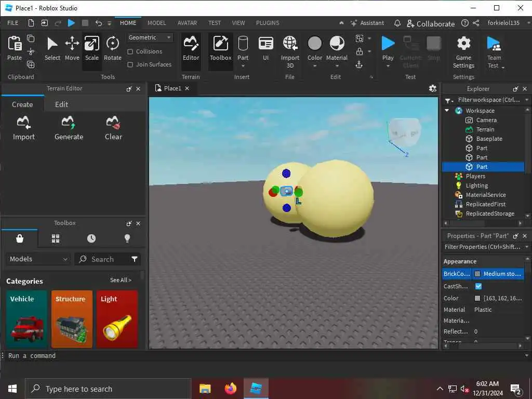Open the Assistant
Screen dimensions: 532x399
click(x=367, y=23)
